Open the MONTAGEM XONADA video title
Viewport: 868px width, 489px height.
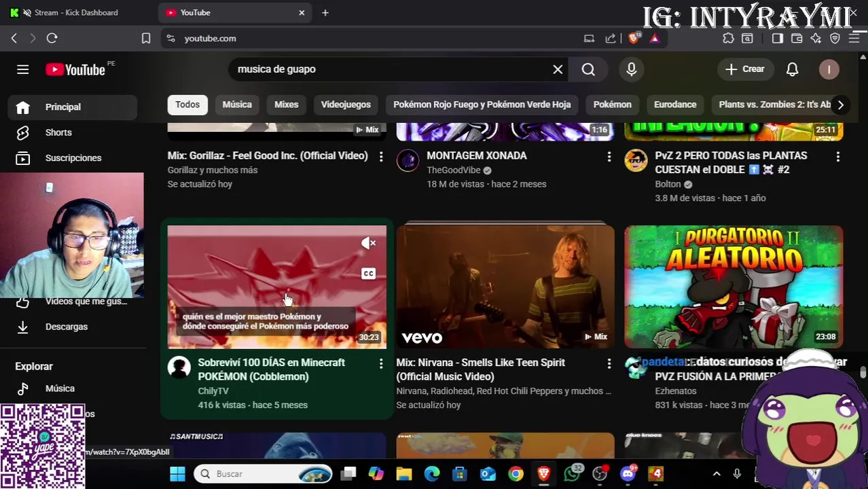[477, 156]
